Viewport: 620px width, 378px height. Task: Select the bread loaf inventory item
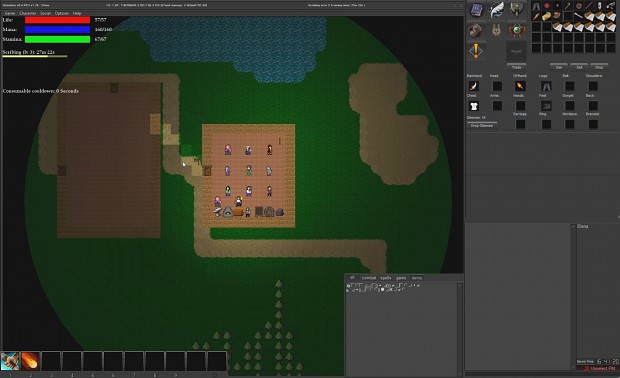click(x=547, y=16)
